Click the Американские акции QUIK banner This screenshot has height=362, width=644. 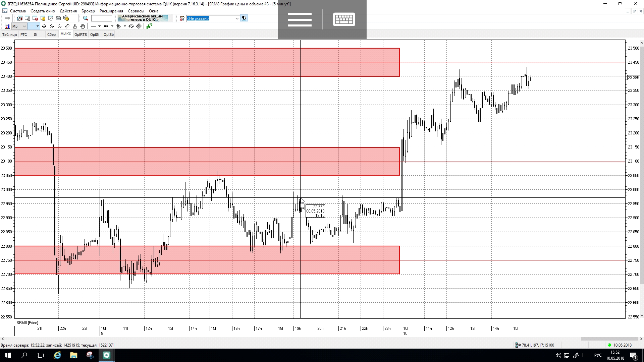tap(143, 18)
